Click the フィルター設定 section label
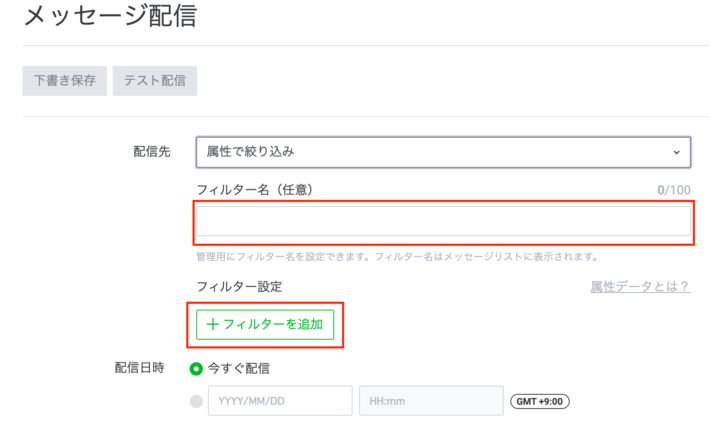710x444 pixels. (239, 286)
